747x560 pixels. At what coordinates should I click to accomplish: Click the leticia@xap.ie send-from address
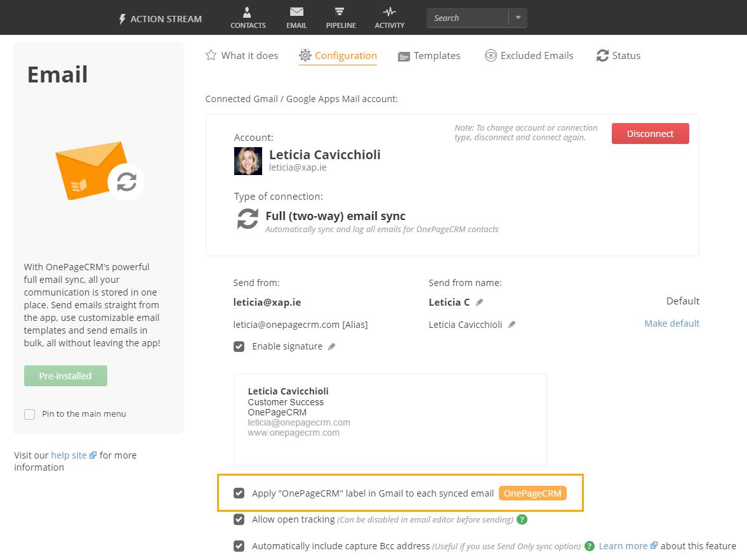pyautogui.click(x=267, y=302)
